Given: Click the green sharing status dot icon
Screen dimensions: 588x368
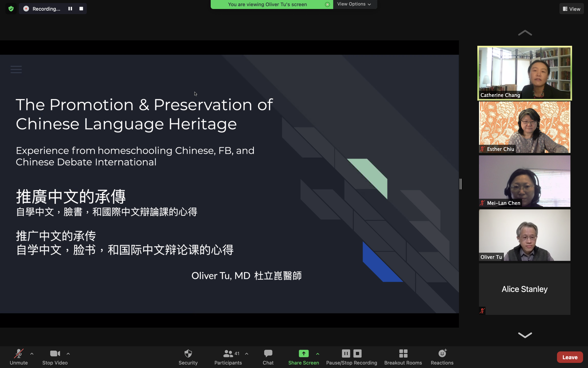Looking at the screenshot, I should (327, 4).
